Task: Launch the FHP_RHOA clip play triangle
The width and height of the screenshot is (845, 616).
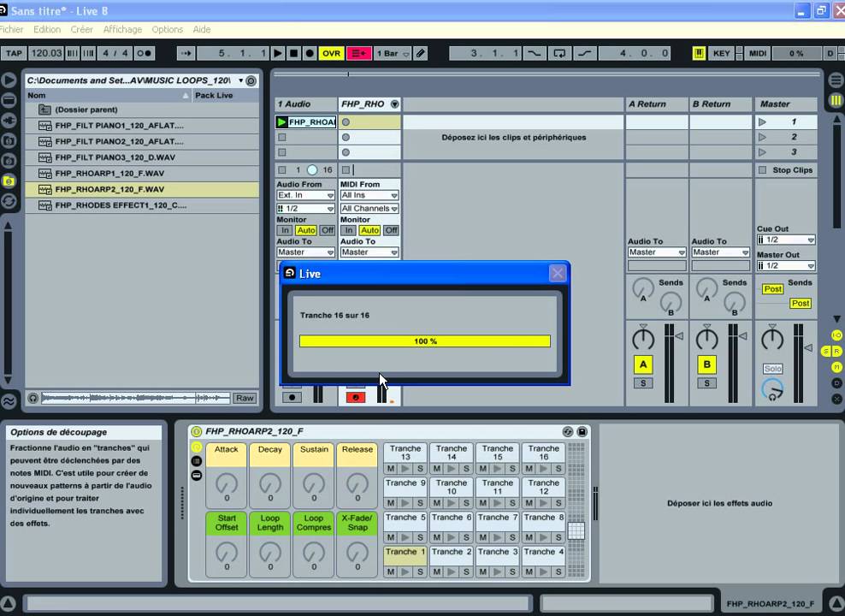Action: pos(281,122)
